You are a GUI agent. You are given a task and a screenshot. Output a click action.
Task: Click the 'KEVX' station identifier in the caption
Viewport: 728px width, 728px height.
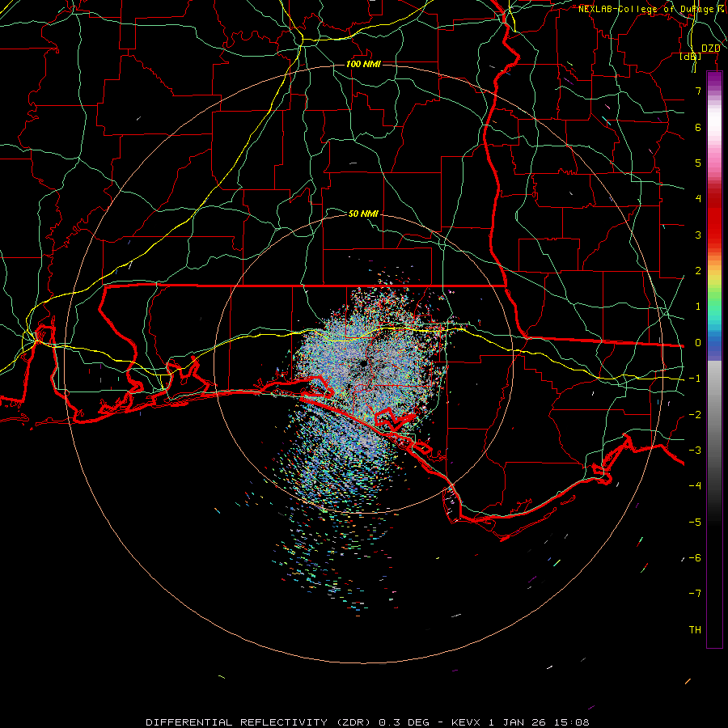467,722
